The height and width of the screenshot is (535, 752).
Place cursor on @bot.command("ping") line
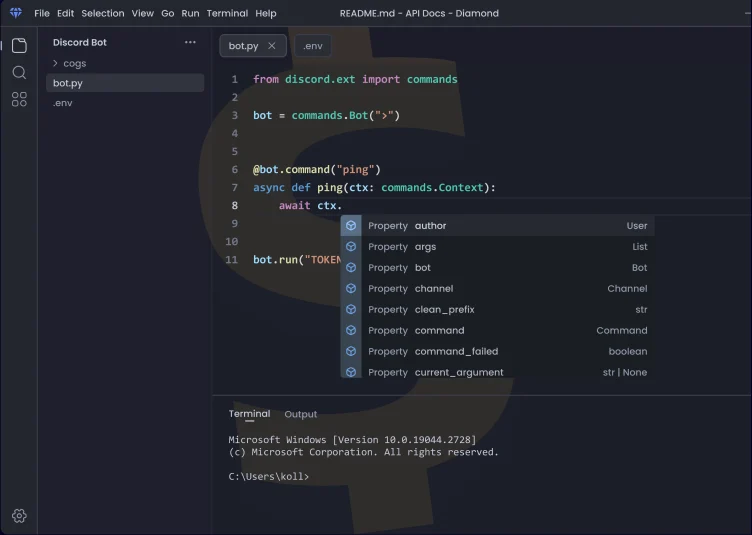(x=317, y=170)
